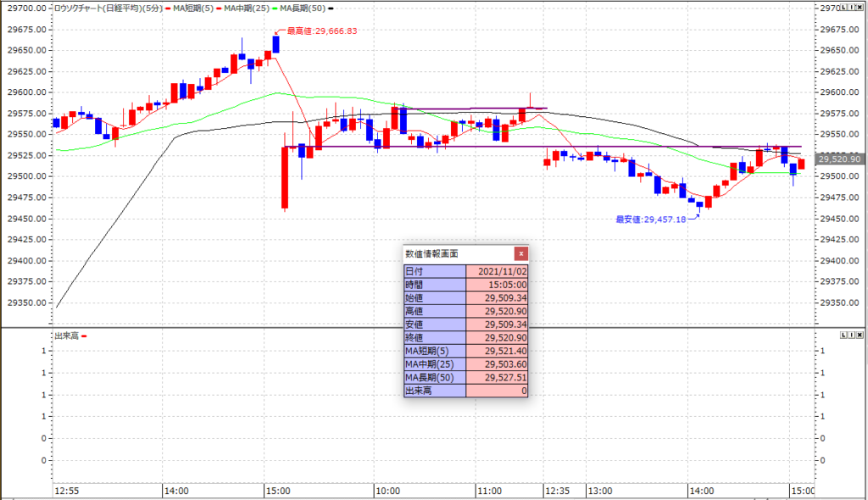The height and width of the screenshot is (500, 868).
Task: Select the 日付 row showing 2021/11/02
Action: pyautogui.click(x=465, y=271)
